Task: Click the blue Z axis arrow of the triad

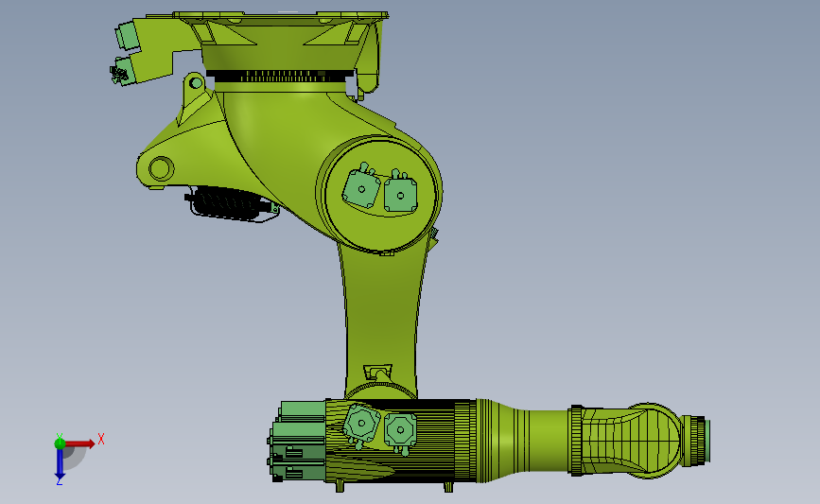Action: tap(60, 464)
